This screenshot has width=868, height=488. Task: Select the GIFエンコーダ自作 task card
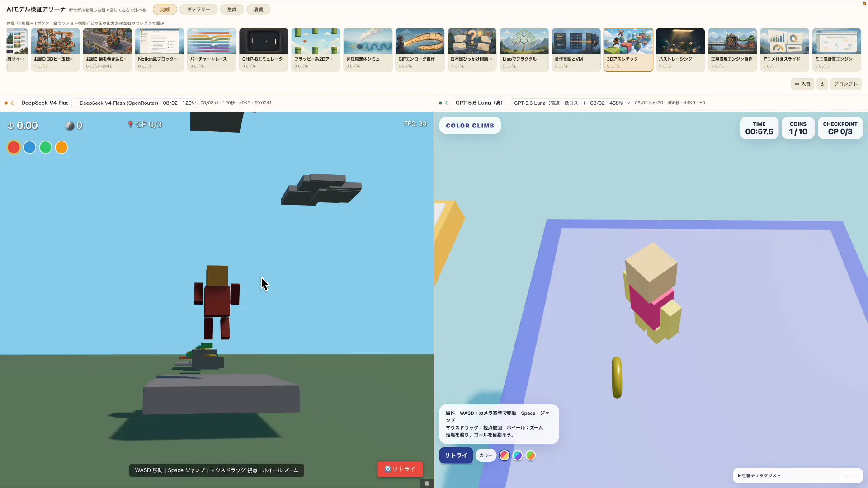coord(420,50)
